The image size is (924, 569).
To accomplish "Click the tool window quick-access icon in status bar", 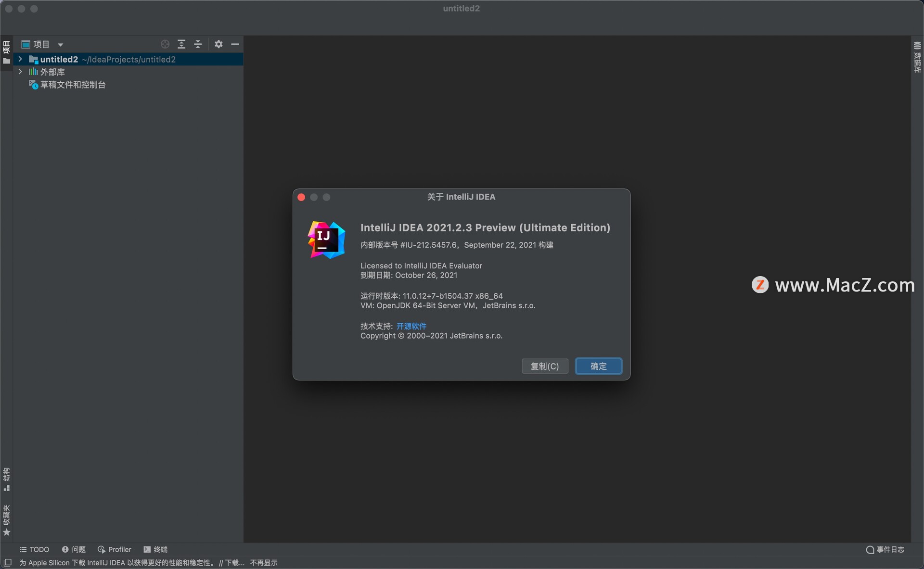I will 8,562.
